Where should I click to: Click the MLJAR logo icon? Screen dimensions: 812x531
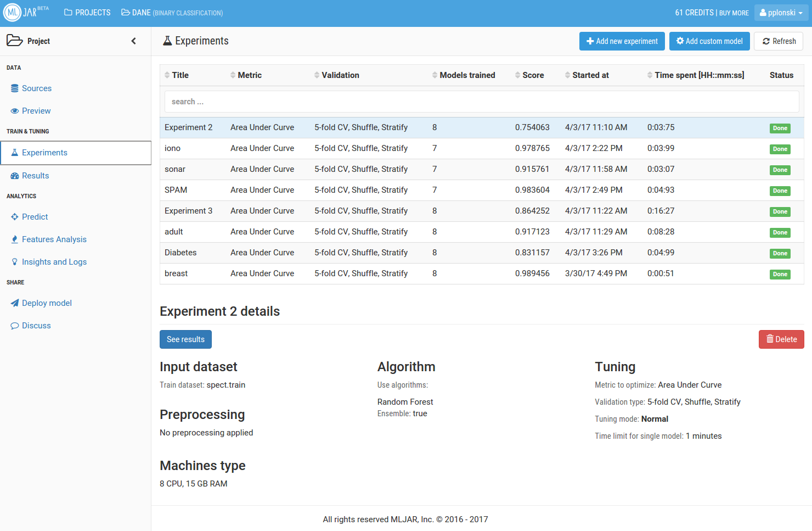[x=12, y=13]
